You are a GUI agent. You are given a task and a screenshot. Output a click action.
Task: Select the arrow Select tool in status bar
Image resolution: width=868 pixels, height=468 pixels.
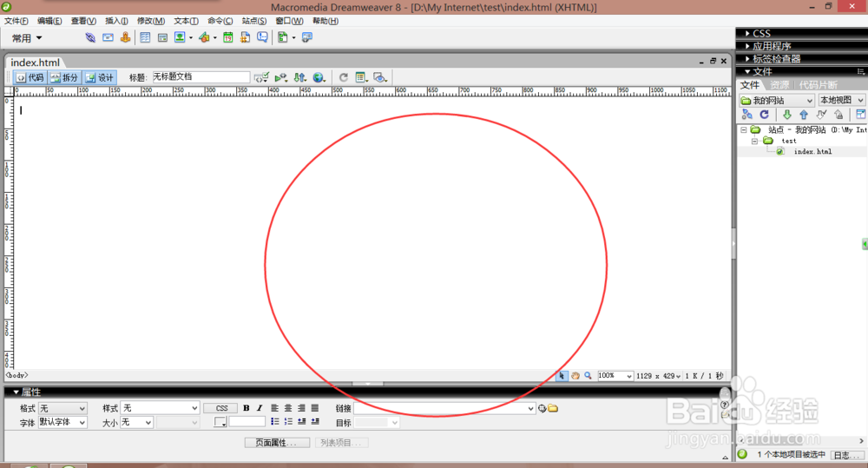pos(562,375)
